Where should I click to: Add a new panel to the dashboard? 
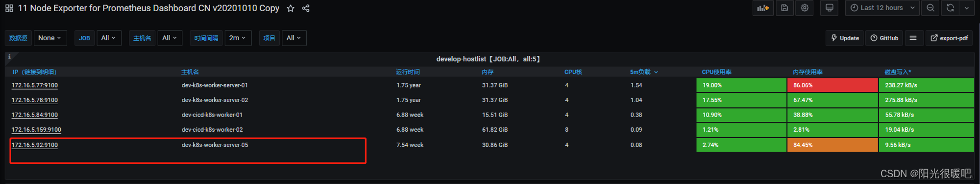[x=763, y=8]
